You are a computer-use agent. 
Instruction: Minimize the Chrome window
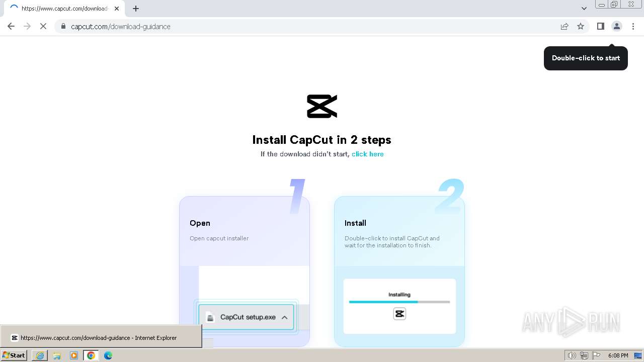pos(601,5)
